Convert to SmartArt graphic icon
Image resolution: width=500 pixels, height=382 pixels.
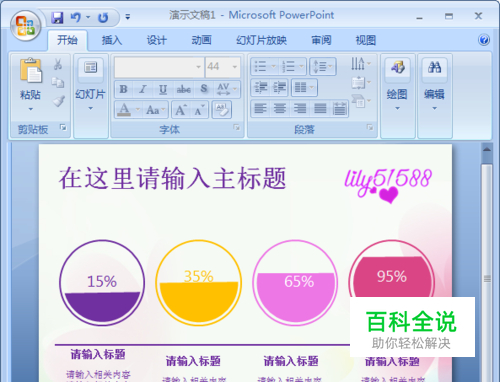click(361, 101)
